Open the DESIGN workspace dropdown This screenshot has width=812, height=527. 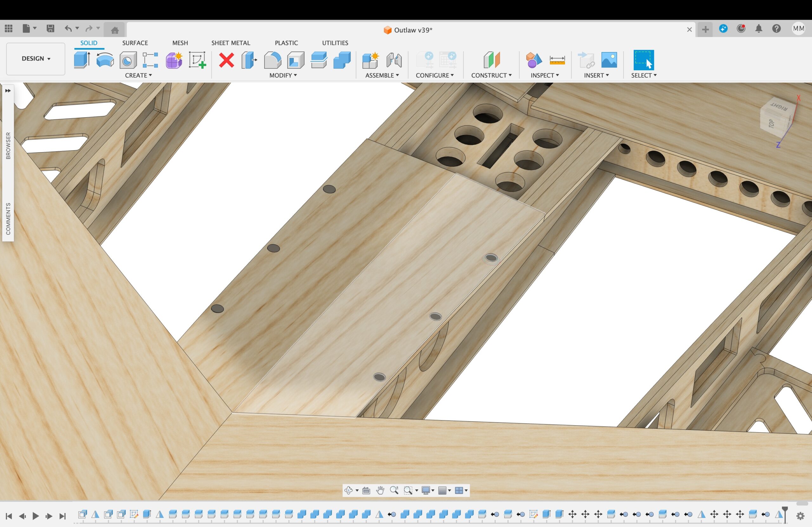click(36, 59)
